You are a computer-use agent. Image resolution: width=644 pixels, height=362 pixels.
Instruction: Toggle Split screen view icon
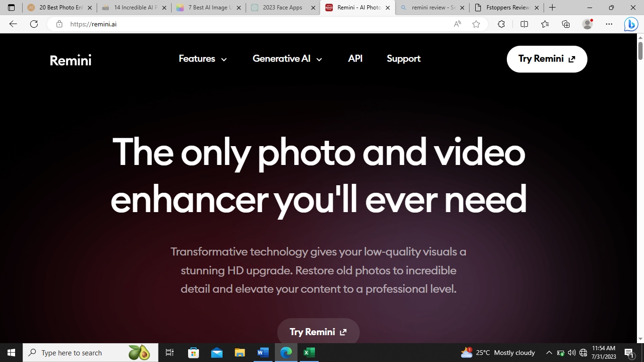pos(524,24)
